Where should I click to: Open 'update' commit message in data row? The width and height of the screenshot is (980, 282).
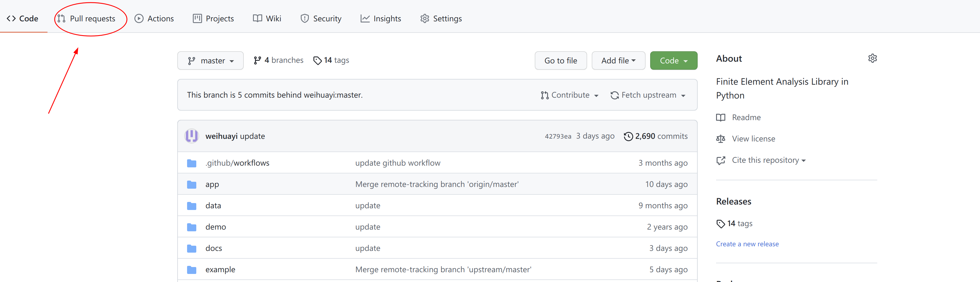pos(368,205)
